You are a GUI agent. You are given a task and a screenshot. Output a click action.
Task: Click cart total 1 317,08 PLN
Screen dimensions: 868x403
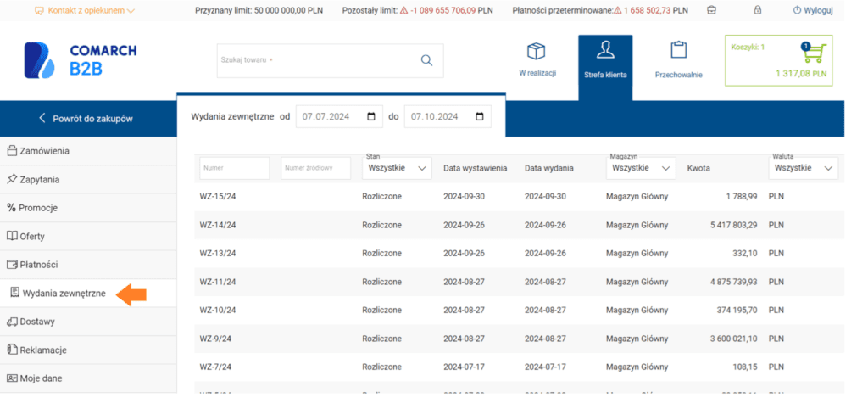[801, 74]
